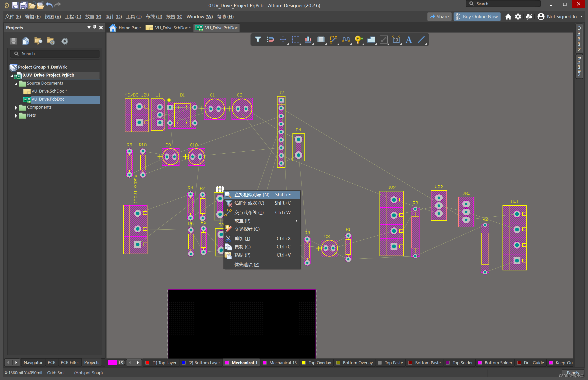Select the place via icon
This screenshot has height=380, width=588.
pyautogui.click(x=358, y=40)
